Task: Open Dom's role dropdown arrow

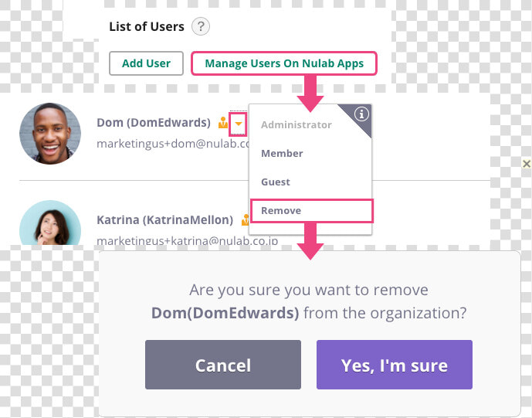Action: 238,124
